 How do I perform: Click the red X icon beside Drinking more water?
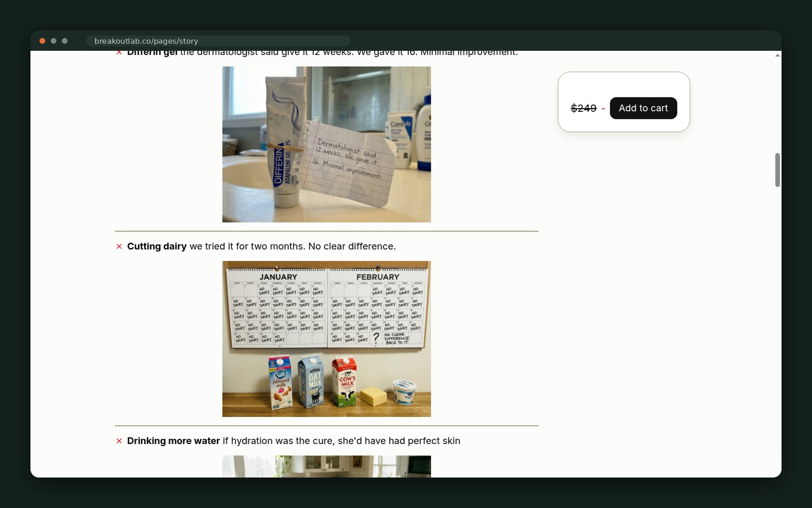point(119,441)
